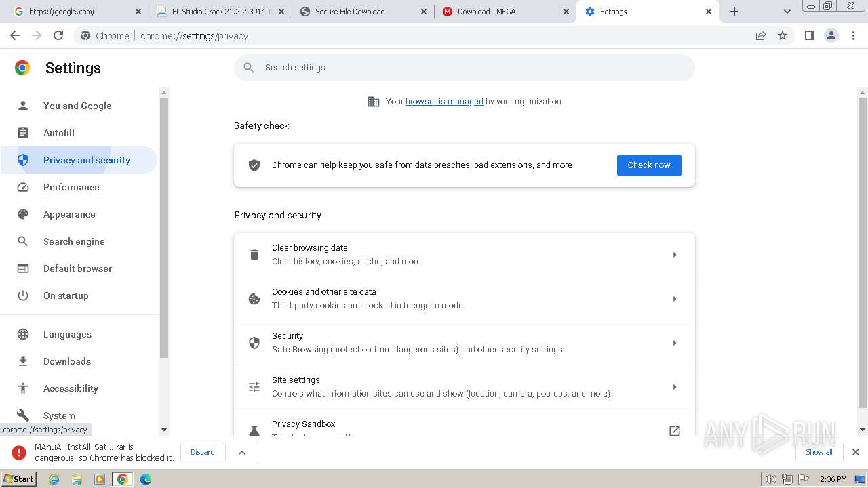Expand the Site settings row arrow
This screenshot has height=488, width=868.
pyautogui.click(x=675, y=387)
